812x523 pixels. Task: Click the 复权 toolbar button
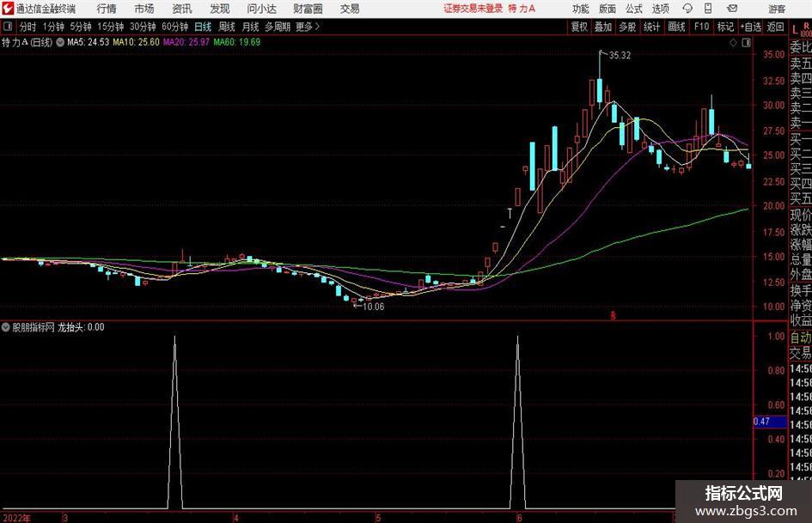coord(579,27)
